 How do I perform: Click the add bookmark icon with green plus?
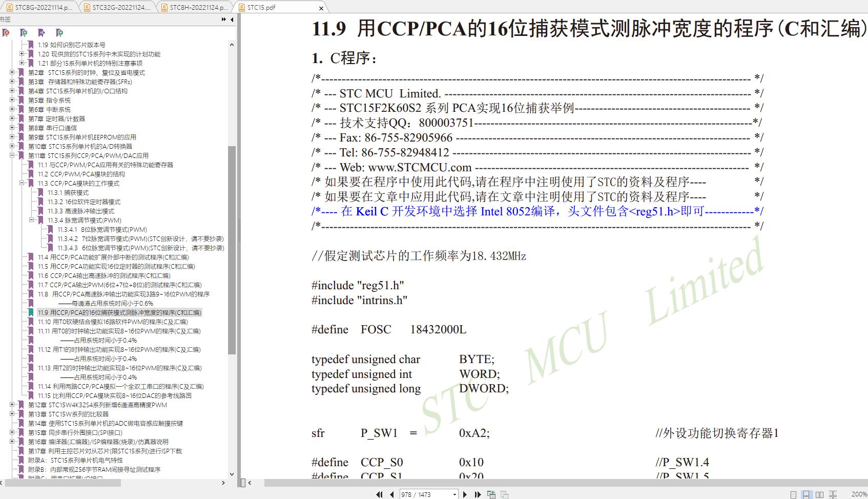coord(24,33)
